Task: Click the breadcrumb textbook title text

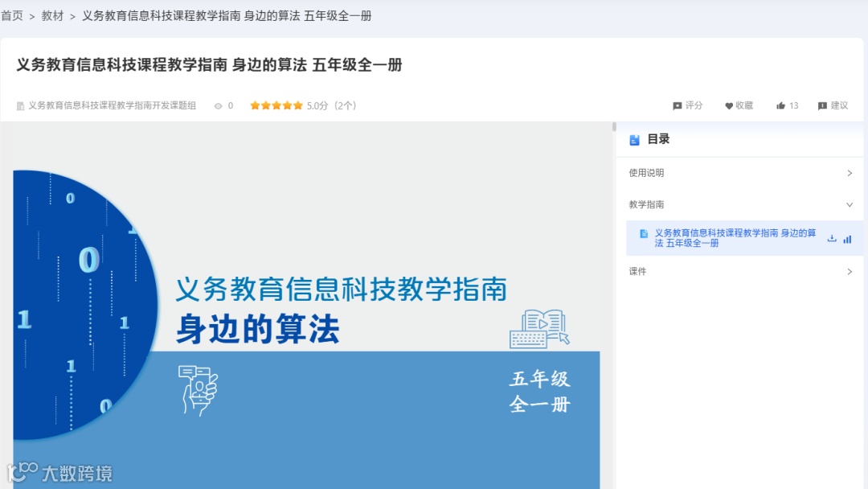Action: click(x=227, y=15)
